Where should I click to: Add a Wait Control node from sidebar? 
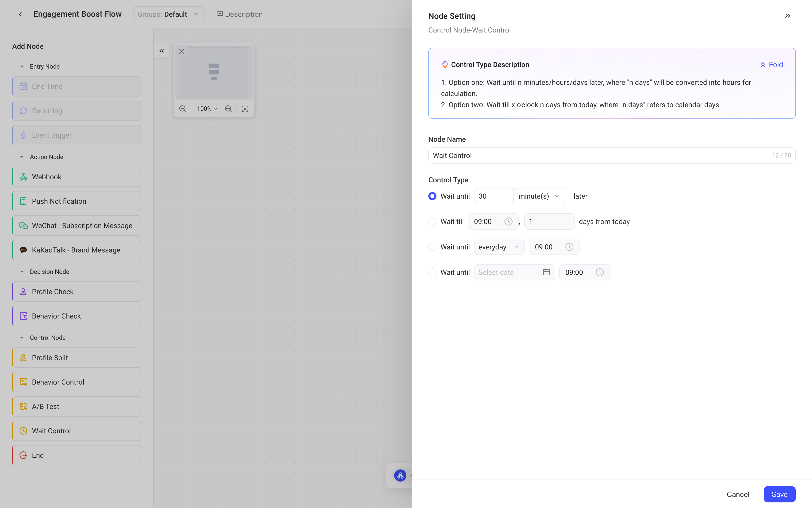click(76, 431)
